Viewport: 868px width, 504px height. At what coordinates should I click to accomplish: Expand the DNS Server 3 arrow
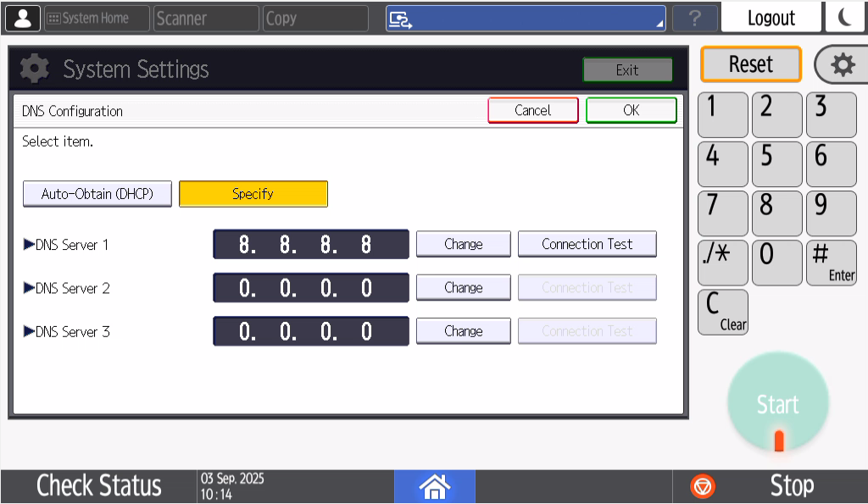point(29,331)
